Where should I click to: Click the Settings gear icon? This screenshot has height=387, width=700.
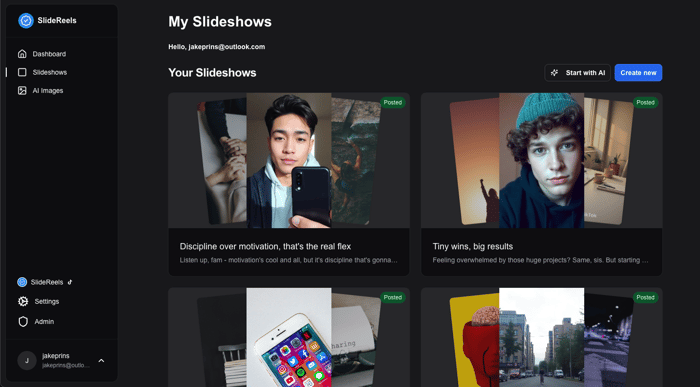[x=23, y=301]
